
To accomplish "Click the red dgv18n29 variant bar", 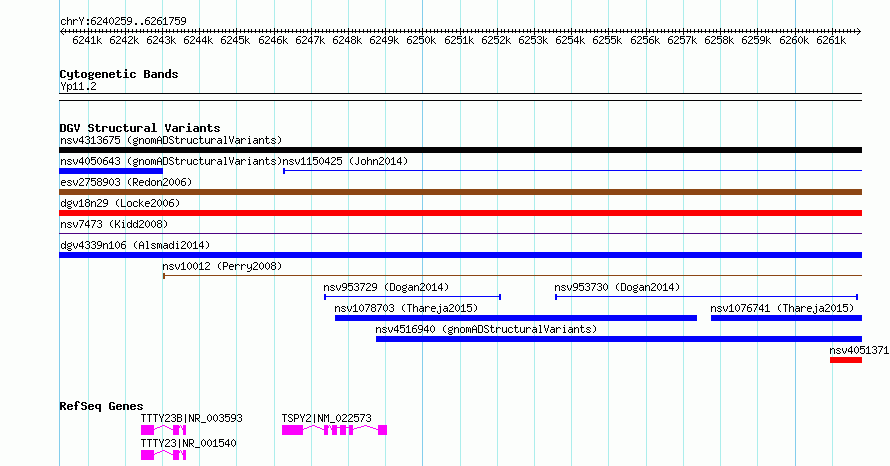I will (x=460, y=213).
